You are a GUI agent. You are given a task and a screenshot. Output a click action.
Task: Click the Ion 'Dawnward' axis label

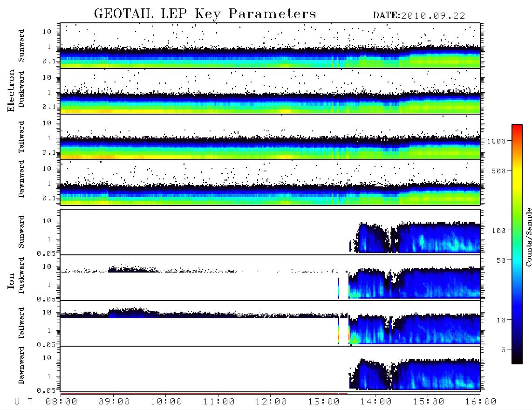click(x=21, y=365)
